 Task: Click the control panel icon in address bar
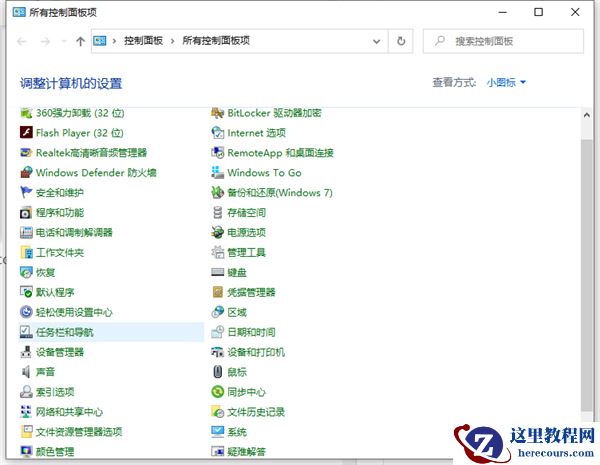pyautogui.click(x=100, y=41)
